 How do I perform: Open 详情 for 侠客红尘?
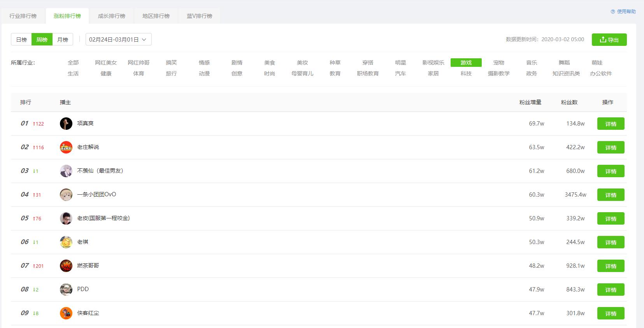coord(611,314)
